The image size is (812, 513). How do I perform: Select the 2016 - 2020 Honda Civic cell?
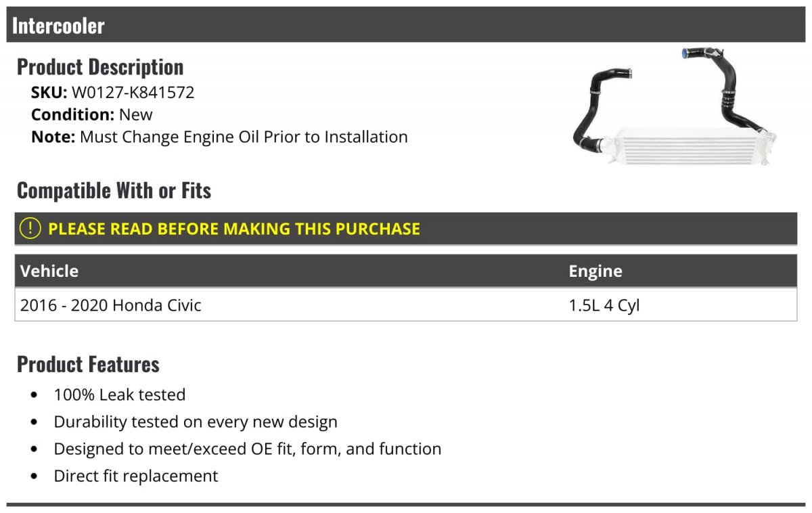(111, 305)
